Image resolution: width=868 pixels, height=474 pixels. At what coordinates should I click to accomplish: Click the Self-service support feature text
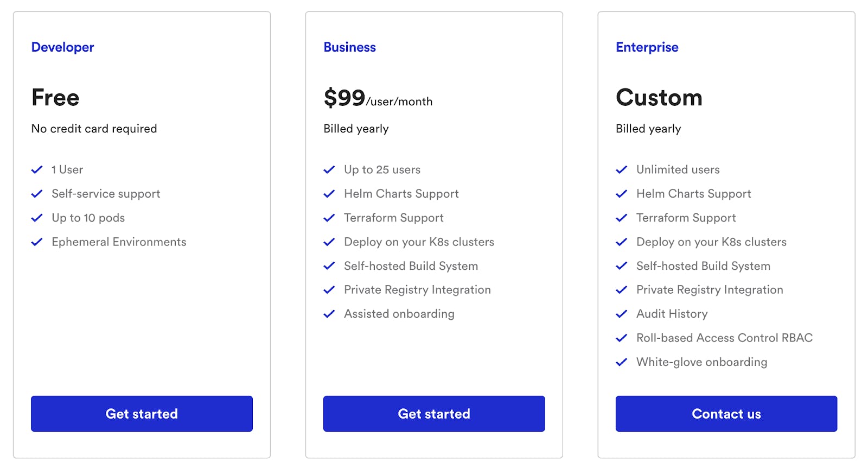[106, 194]
